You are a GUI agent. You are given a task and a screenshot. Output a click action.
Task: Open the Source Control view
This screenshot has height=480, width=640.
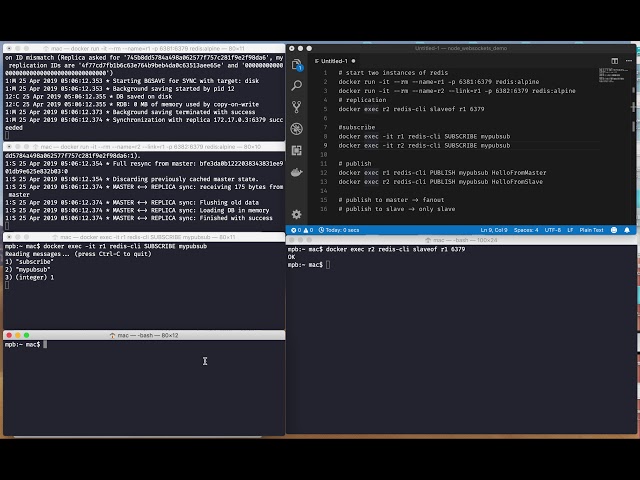click(297, 107)
